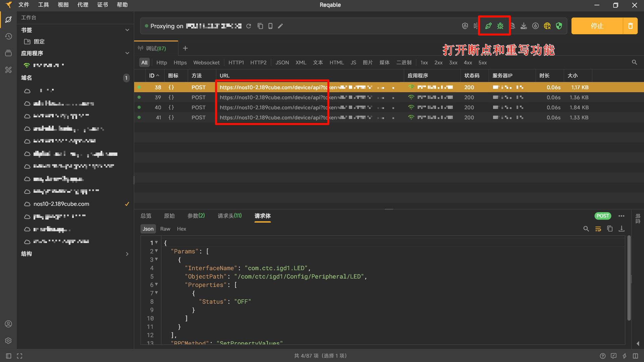Click the help question icon in status bar
The width and height of the screenshot is (644, 362).
pyautogui.click(x=602, y=356)
